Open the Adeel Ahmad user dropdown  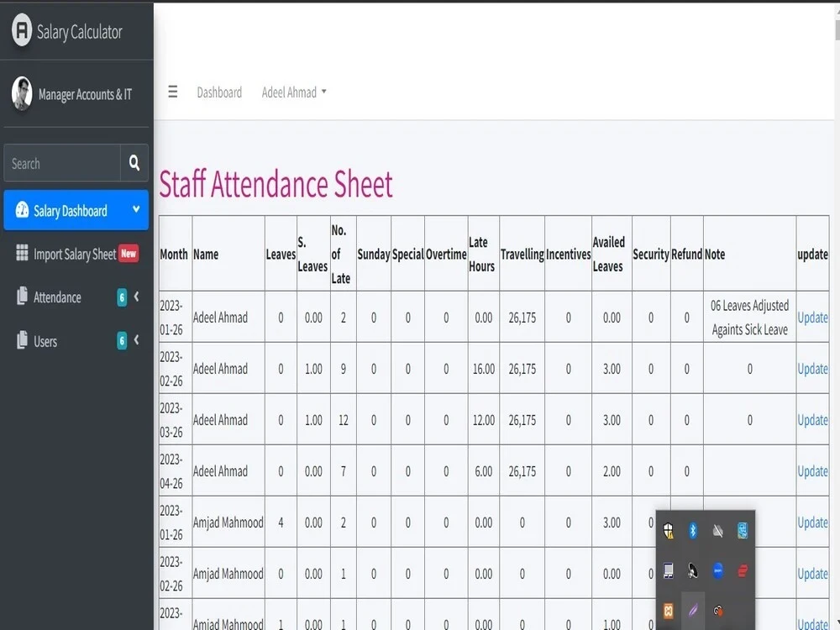click(x=294, y=92)
